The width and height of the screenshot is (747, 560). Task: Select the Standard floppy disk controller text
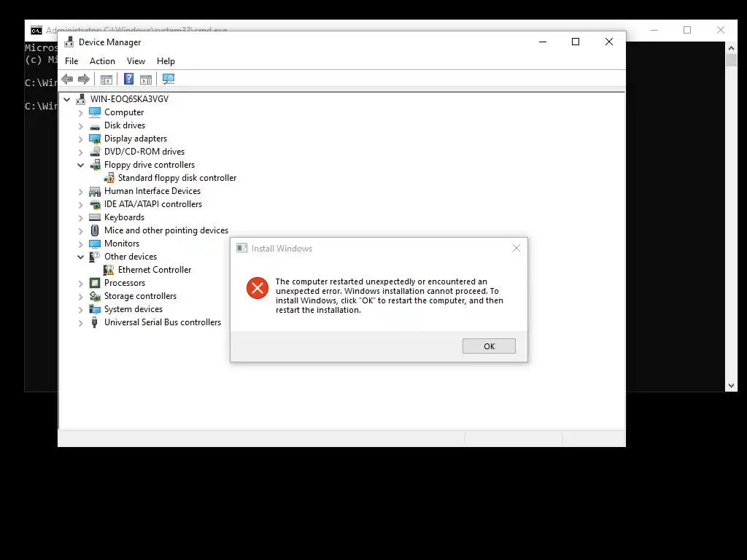point(177,178)
